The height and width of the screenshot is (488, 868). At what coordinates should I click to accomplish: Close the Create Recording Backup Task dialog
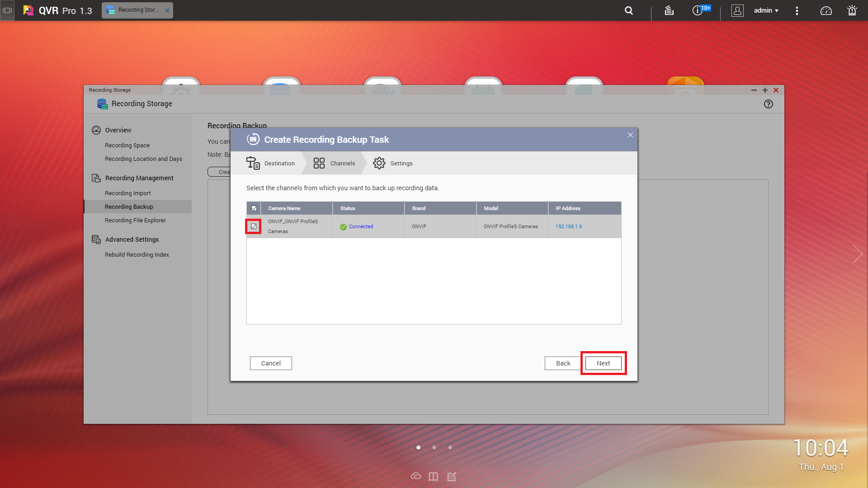(630, 135)
